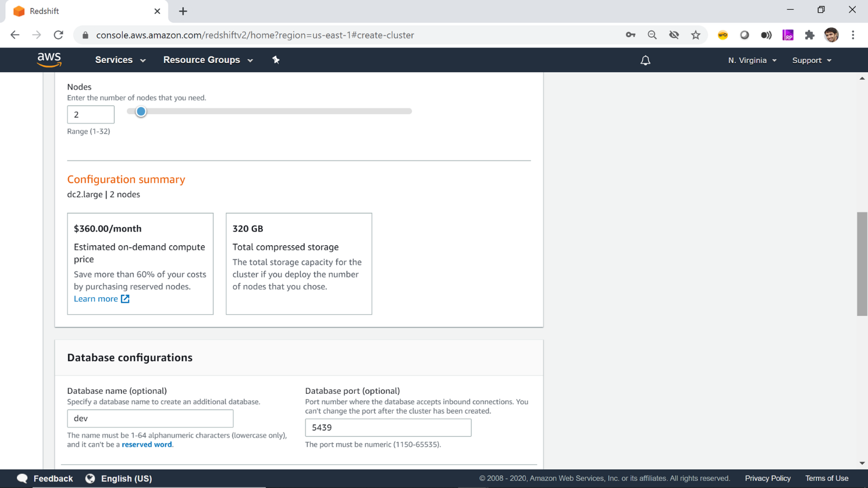This screenshot has height=488, width=868.
Task: Click the purple RP extension icon
Action: pyautogui.click(x=788, y=35)
